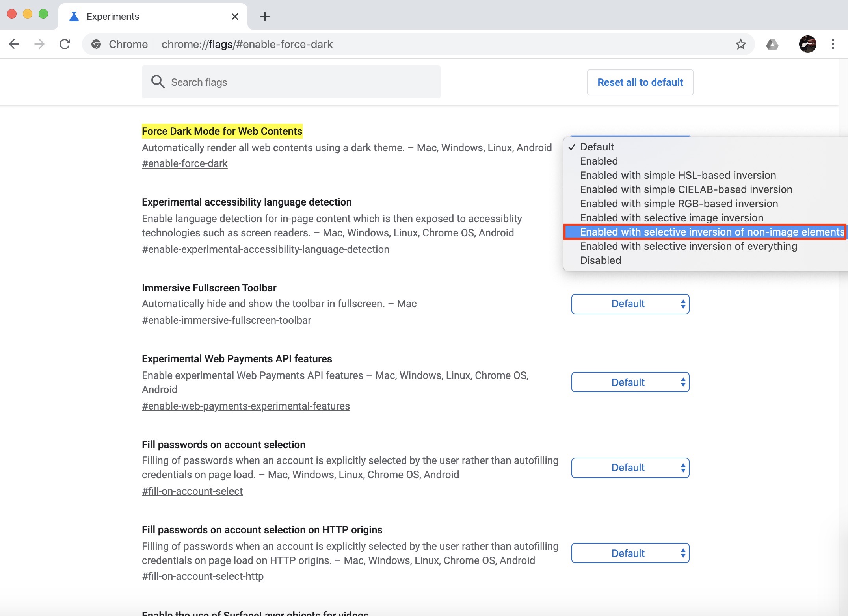Close the Experiments tab

pos(234,17)
